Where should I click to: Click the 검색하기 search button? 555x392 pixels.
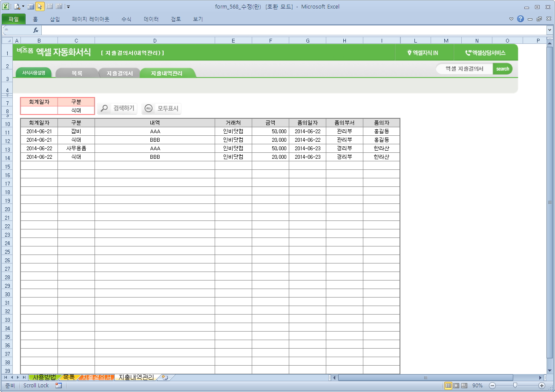pos(118,109)
